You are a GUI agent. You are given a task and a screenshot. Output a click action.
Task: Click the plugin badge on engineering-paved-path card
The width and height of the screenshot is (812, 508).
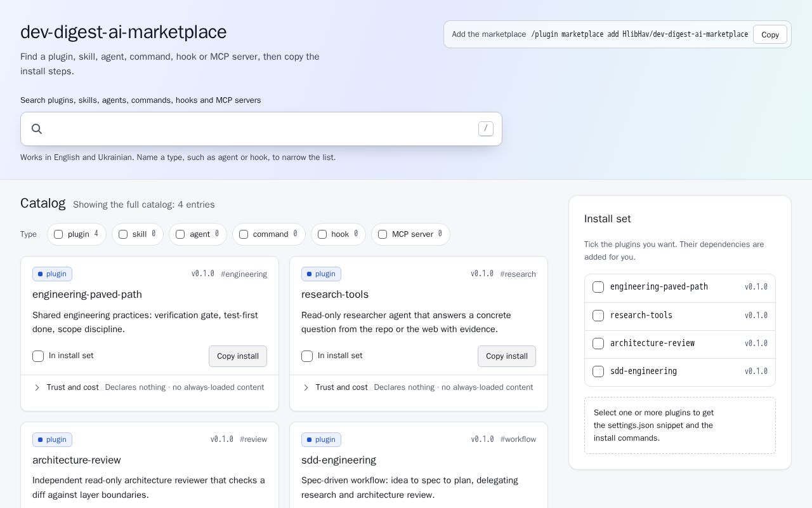coord(52,274)
